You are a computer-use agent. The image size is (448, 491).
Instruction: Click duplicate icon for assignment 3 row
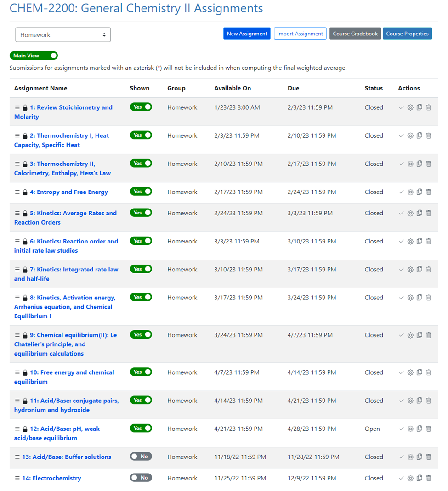[420, 164]
